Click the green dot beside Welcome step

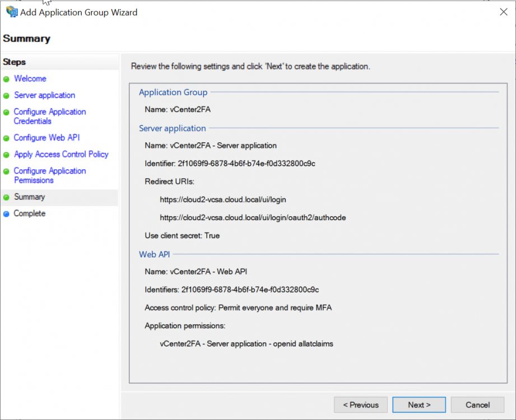6,80
